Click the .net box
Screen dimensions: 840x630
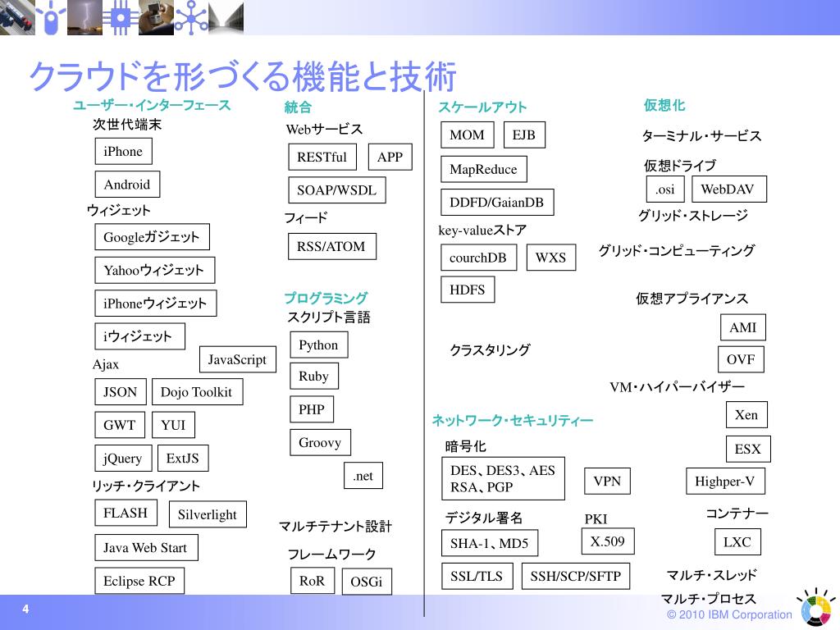click(x=363, y=476)
